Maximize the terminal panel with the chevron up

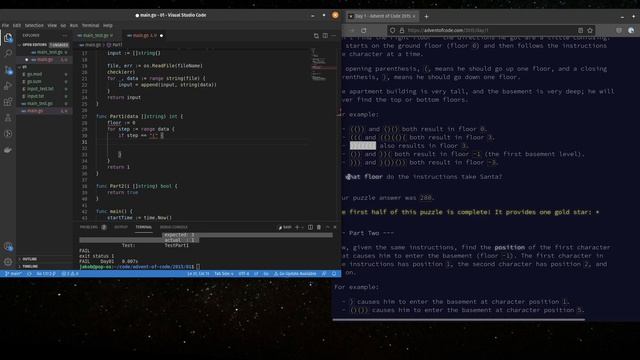point(327,227)
